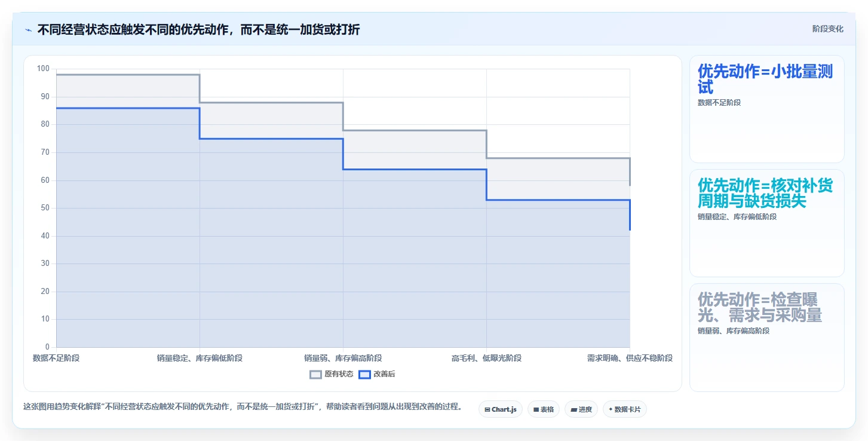Click the 进度 tag button
This screenshot has height=441, width=868.
pos(581,409)
